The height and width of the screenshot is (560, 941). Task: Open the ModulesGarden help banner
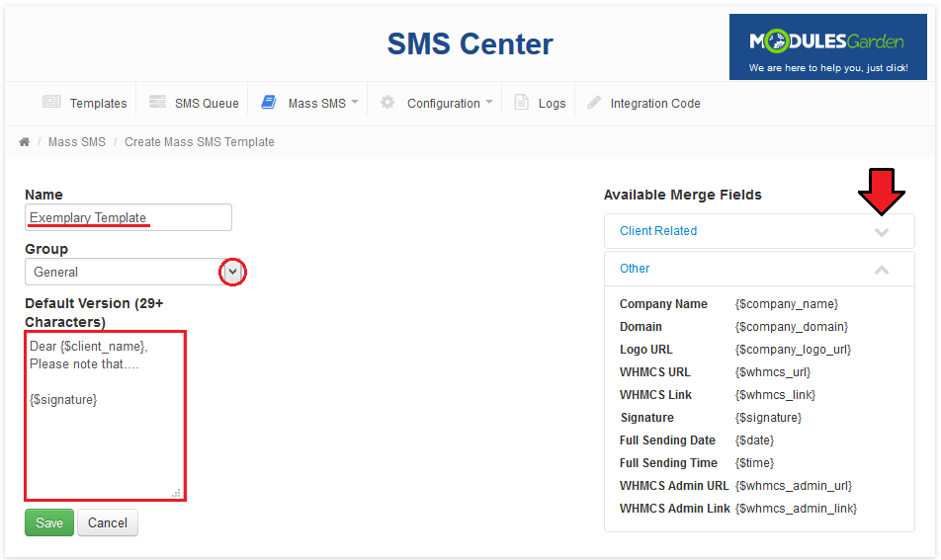828,47
